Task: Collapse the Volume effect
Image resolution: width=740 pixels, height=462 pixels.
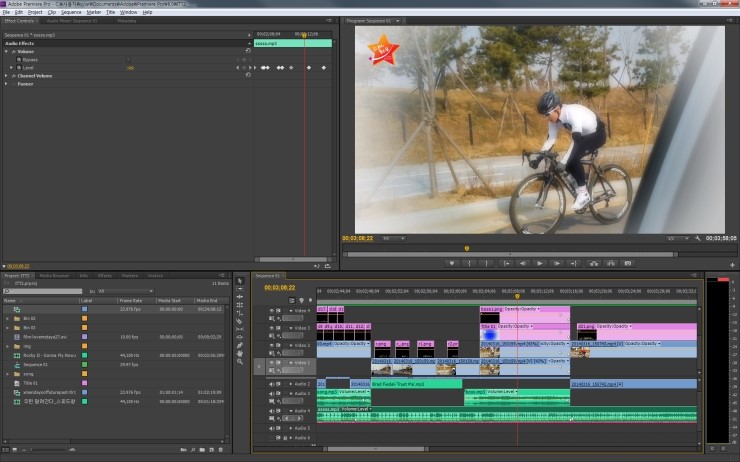Action: coord(6,51)
